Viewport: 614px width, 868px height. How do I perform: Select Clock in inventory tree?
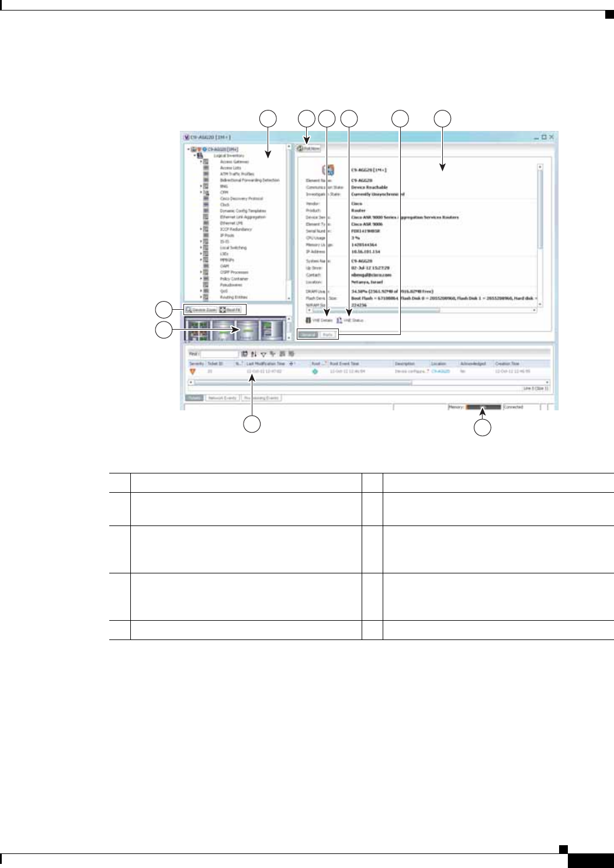tap(224, 205)
